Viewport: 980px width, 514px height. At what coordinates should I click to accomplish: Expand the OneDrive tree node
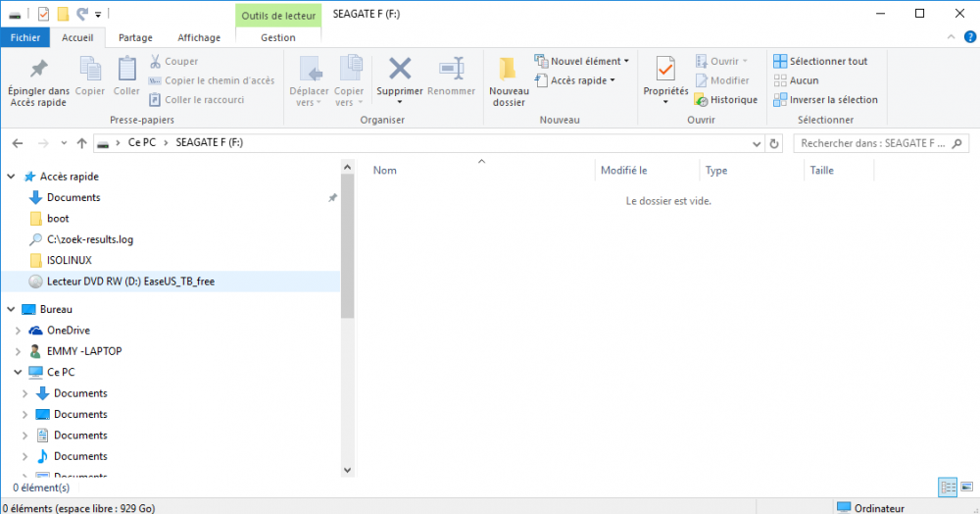click(19, 331)
